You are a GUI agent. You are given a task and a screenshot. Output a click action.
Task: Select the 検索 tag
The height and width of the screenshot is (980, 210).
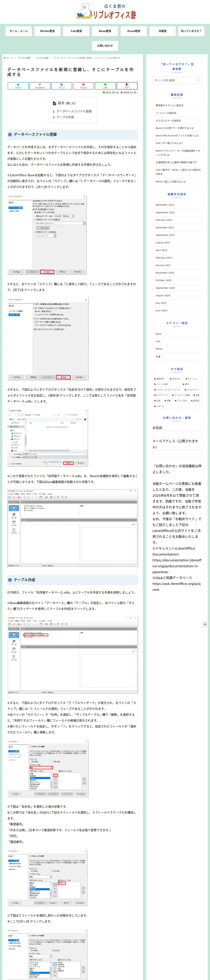point(196,395)
